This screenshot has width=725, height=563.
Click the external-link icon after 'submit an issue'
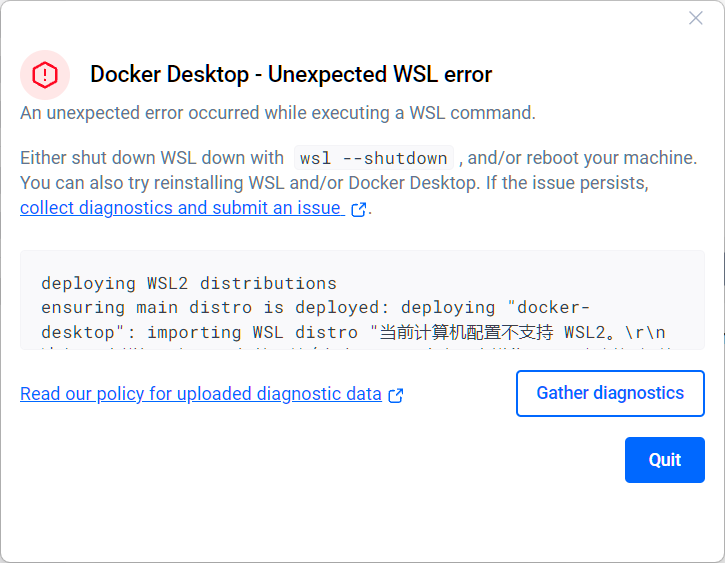(x=359, y=209)
